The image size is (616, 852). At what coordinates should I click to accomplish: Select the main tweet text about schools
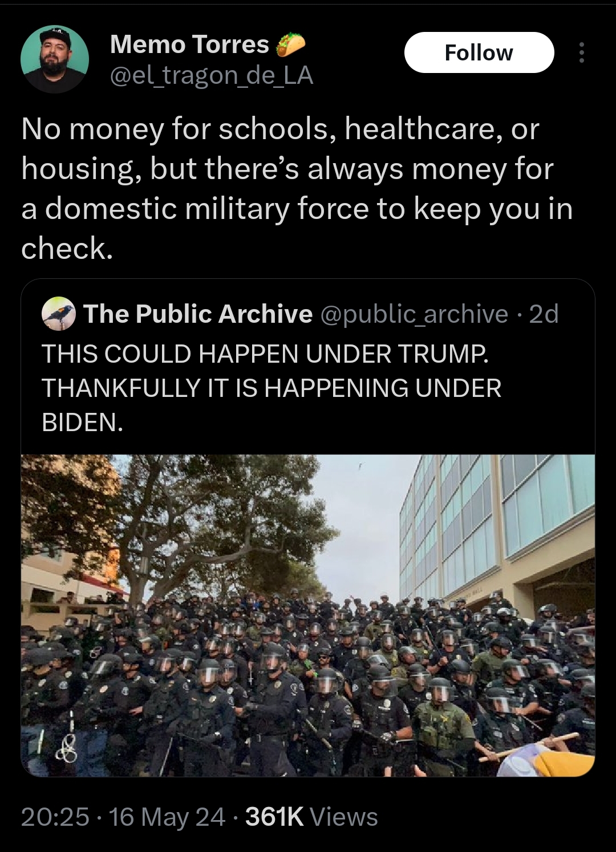coord(297,188)
